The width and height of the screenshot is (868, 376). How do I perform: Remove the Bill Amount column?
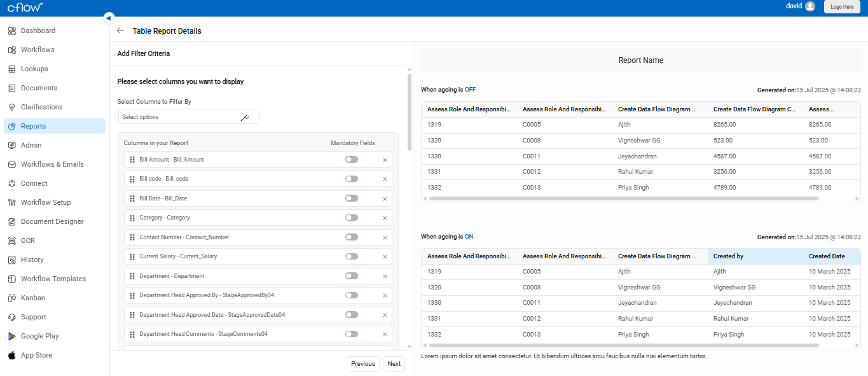[x=385, y=160]
